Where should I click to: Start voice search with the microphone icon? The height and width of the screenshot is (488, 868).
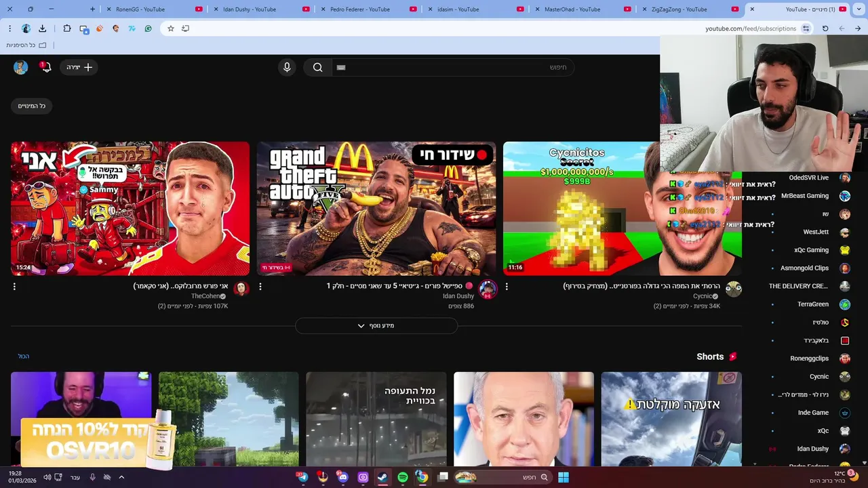coord(287,67)
